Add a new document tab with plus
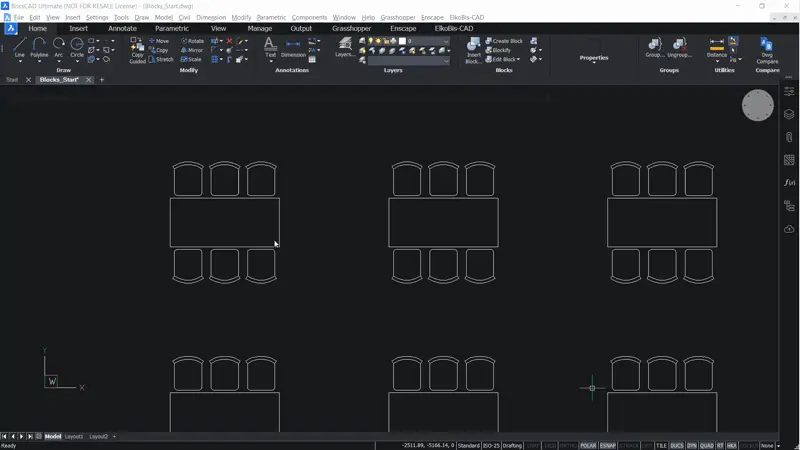800x450 pixels. point(102,80)
